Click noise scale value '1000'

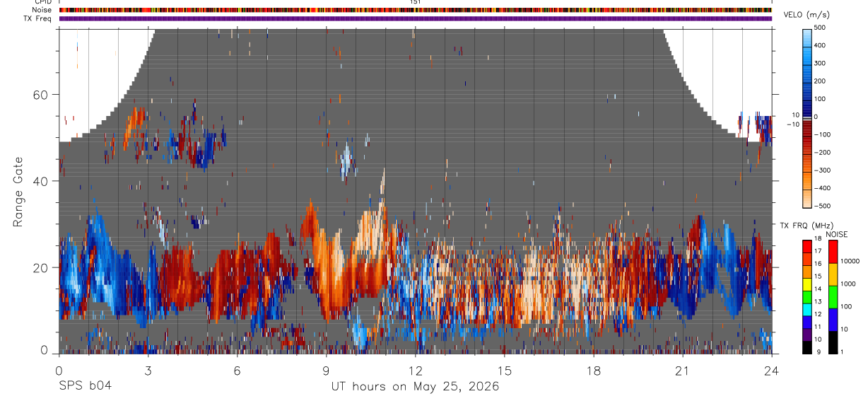848,284
